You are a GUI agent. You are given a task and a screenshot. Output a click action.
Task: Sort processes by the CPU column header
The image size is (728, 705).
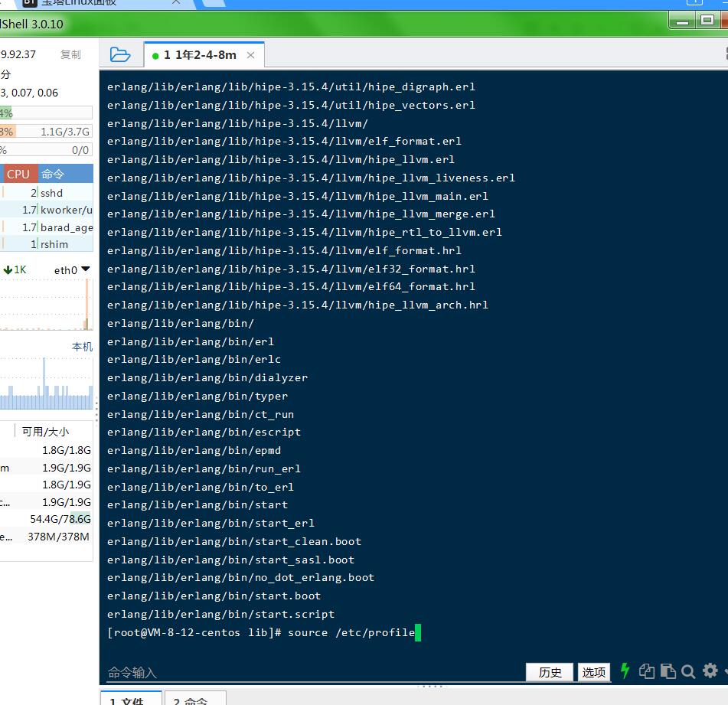tap(18, 174)
